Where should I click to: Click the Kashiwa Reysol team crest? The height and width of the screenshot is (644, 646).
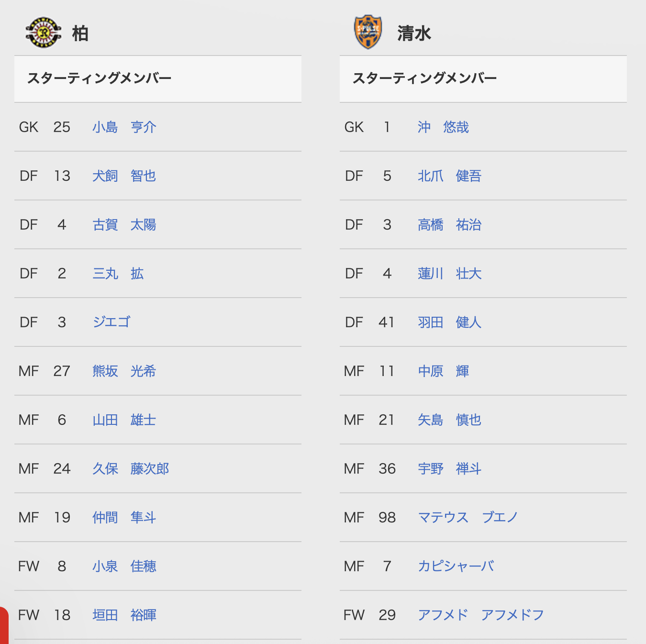pyautogui.click(x=44, y=33)
